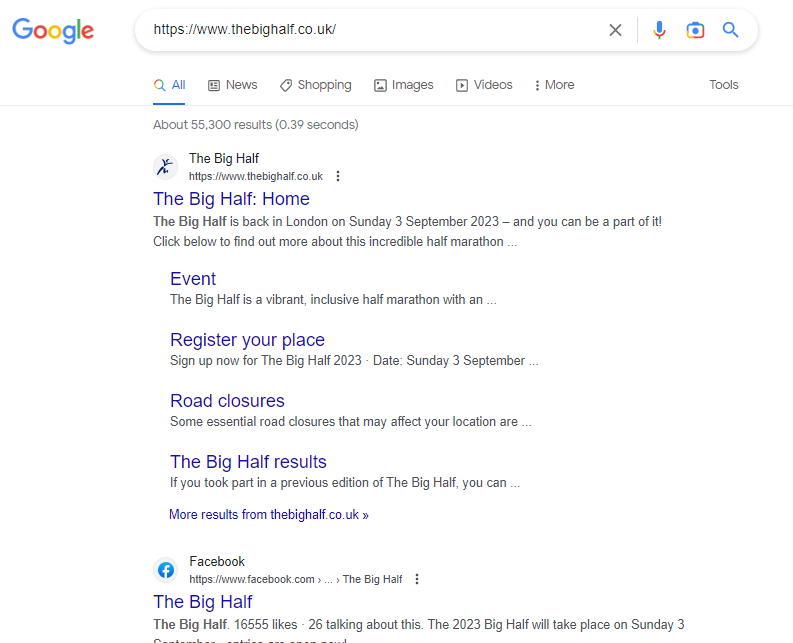
Task: Open three-dot menu beside Facebook result URL
Action: point(417,579)
